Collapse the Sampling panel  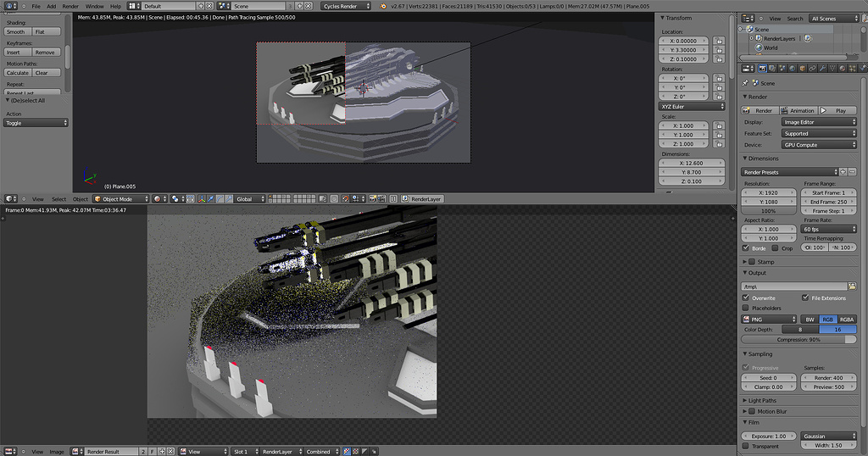tap(745, 353)
